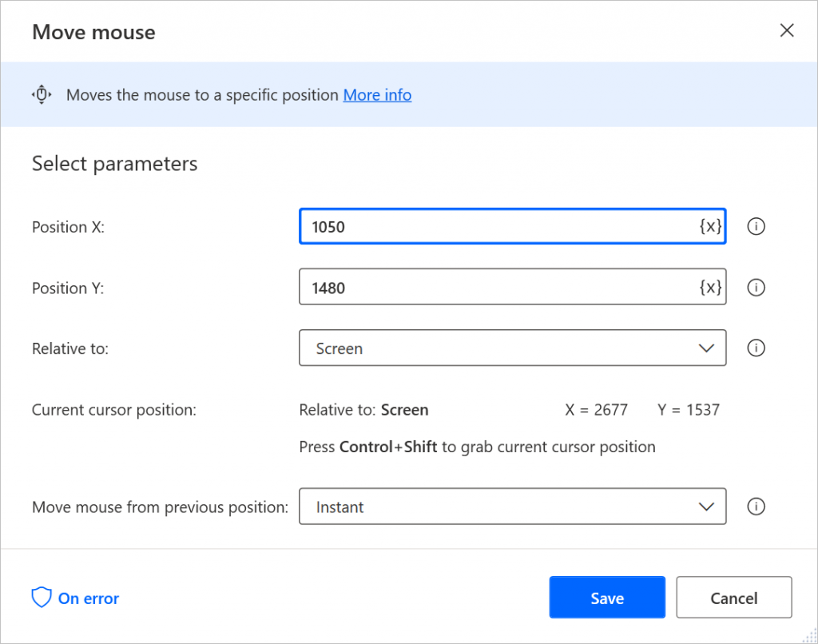Click the On error link text
The width and height of the screenshot is (818, 644).
tap(89, 598)
